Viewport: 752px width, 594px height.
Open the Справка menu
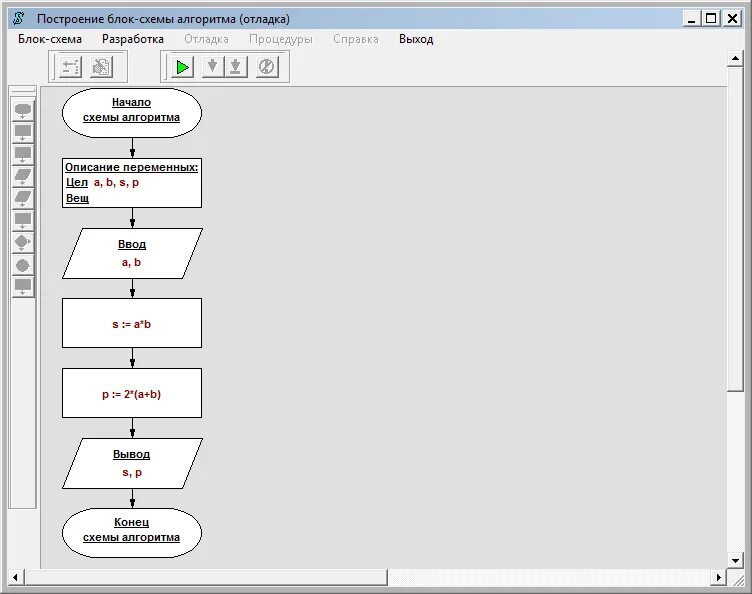[x=356, y=39]
